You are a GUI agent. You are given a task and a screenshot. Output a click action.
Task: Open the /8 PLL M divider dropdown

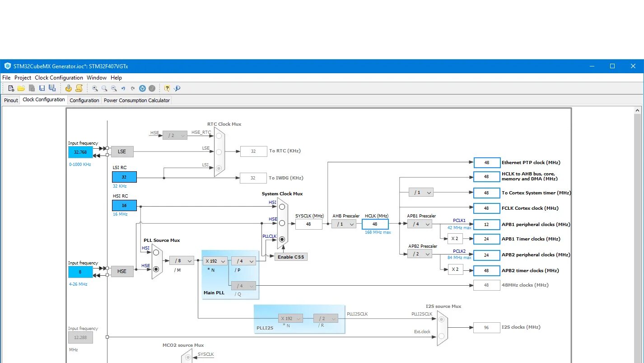(182, 260)
